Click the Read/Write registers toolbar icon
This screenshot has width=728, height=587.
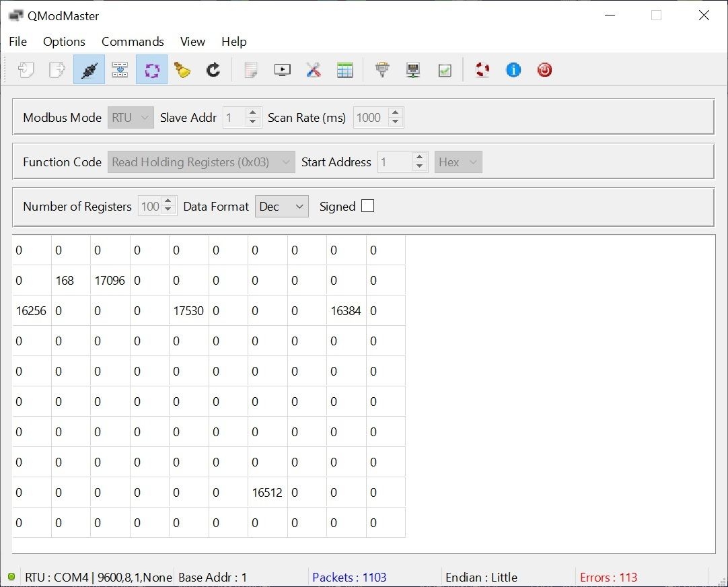pyautogui.click(x=120, y=69)
